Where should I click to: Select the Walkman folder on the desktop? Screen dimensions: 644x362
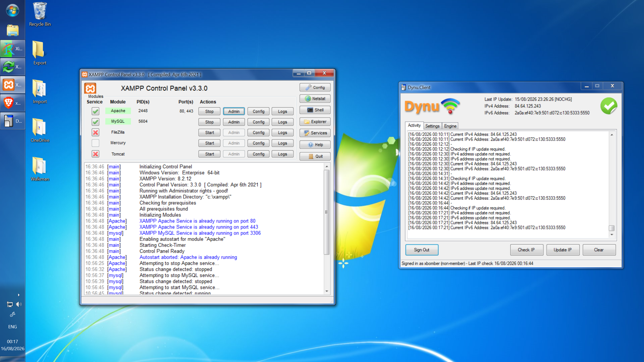pos(40,169)
